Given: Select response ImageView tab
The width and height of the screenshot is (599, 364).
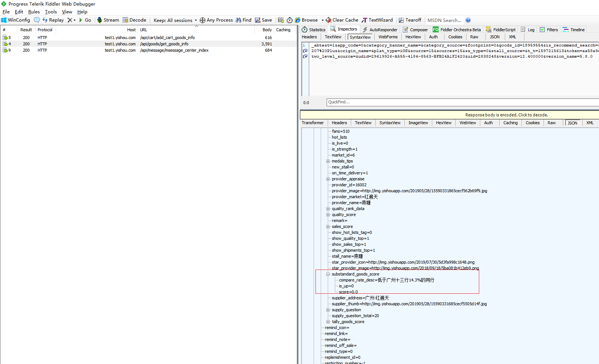Looking at the screenshot, I should pos(418,123).
